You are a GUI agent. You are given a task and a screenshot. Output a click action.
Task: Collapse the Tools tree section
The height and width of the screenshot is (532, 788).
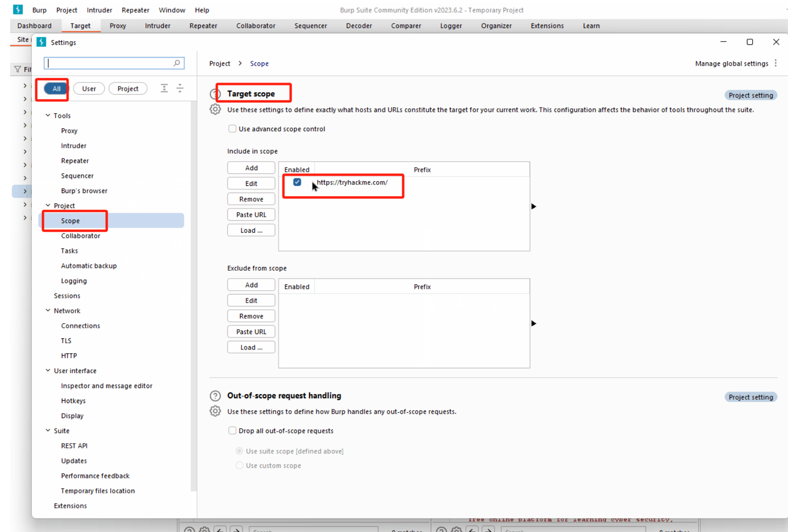[48, 115]
